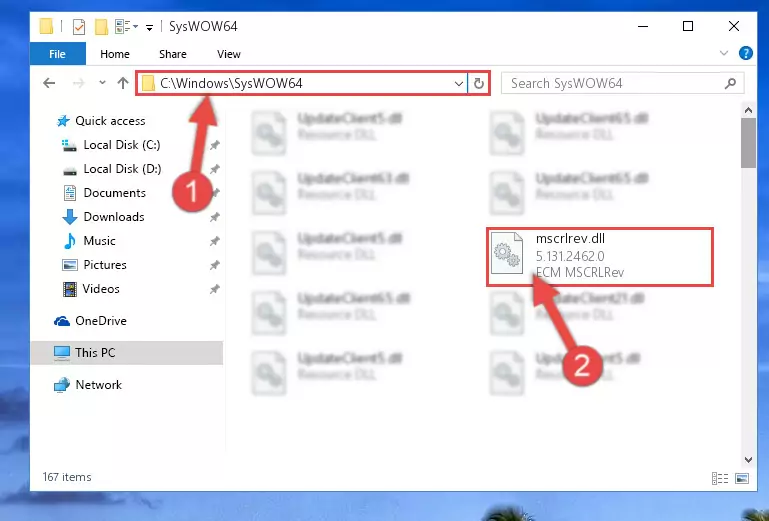Click the address bar path C:\Windows\SysWOW64
Image resolution: width=769 pixels, height=521 pixels.
[x=231, y=83]
